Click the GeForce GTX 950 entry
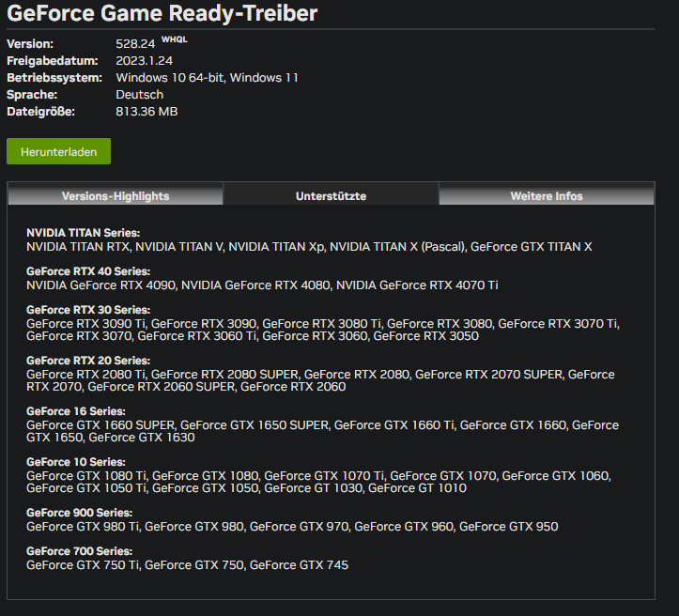The height and width of the screenshot is (616, 679). [x=509, y=527]
